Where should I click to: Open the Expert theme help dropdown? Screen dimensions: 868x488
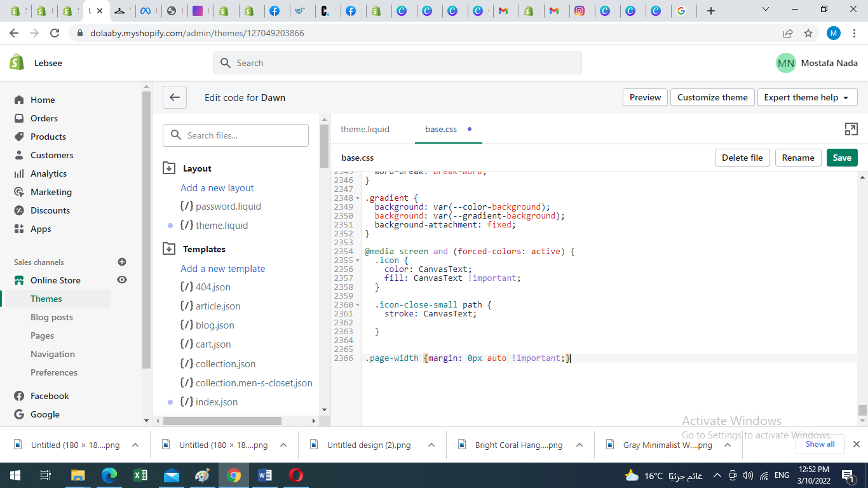[x=807, y=97]
